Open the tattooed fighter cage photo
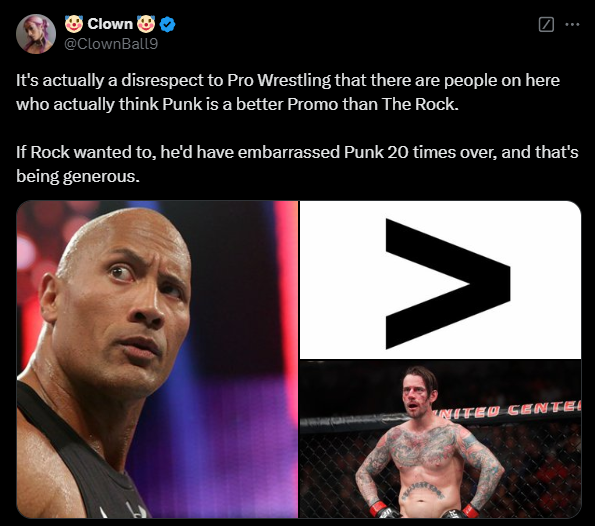 (x=440, y=439)
